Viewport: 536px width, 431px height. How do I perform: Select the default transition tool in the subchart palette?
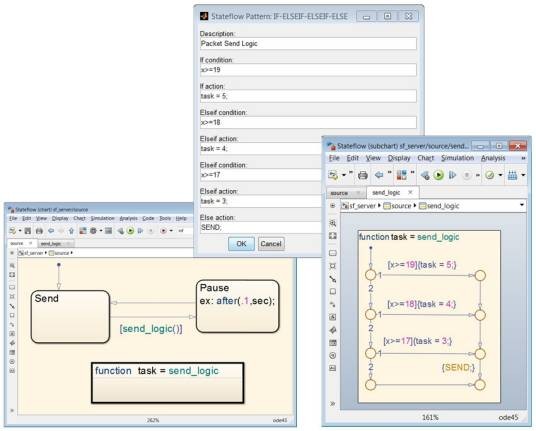pyautogui.click(x=333, y=279)
